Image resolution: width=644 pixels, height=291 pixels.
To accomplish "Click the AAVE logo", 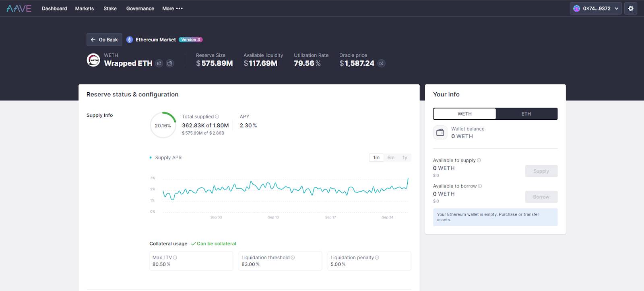I will [19, 8].
